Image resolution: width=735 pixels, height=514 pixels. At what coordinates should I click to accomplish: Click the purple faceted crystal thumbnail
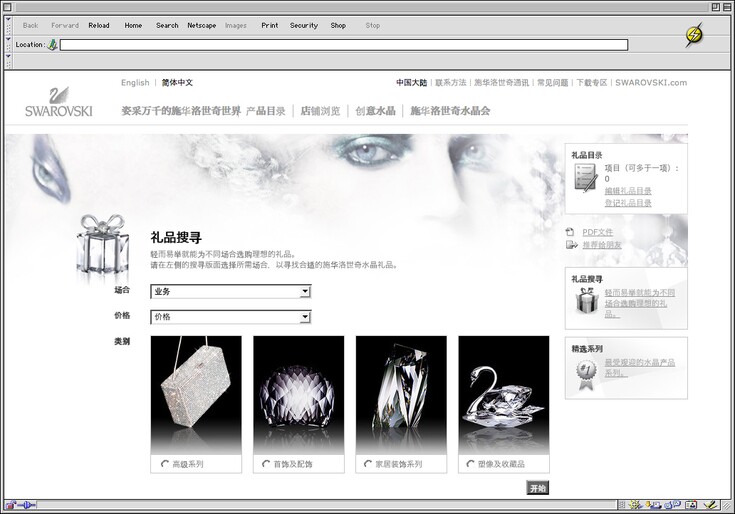(299, 395)
